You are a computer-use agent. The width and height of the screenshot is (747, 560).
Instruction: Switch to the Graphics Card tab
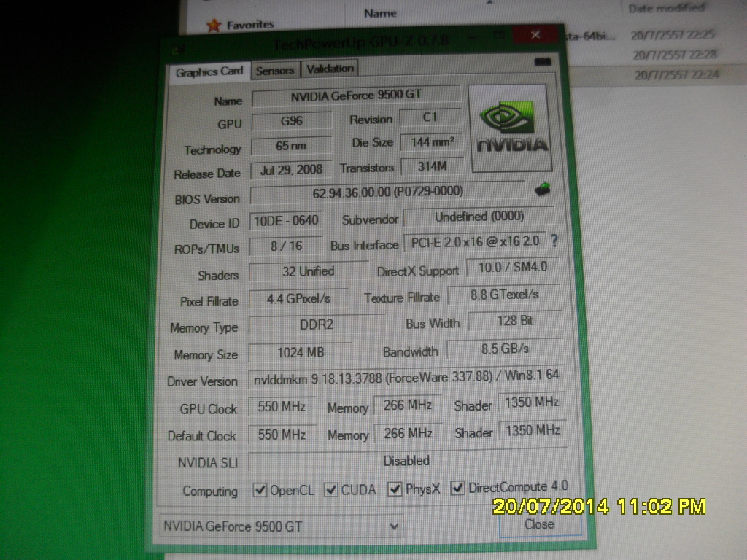[209, 72]
